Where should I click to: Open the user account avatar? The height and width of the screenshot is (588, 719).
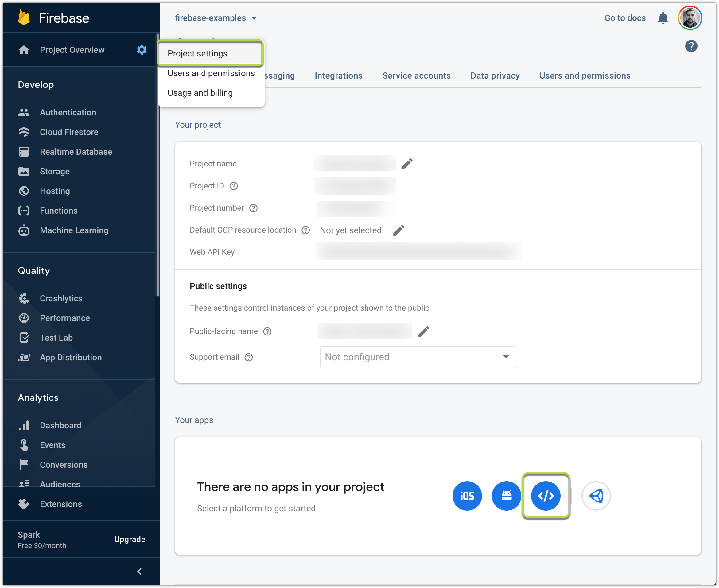click(690, 18)
